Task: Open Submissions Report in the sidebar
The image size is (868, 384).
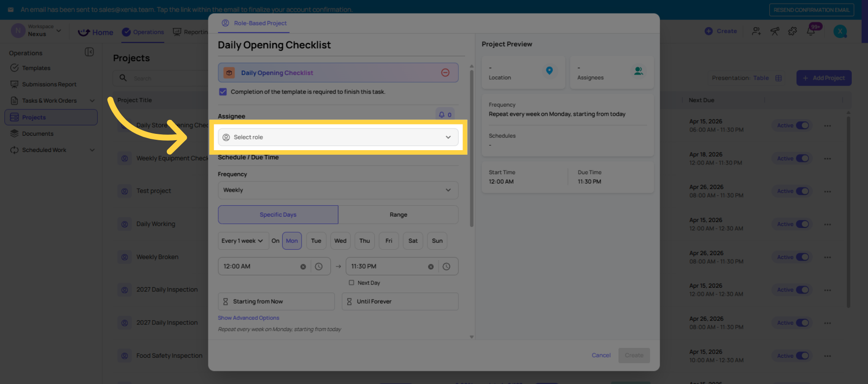Action: coord(49,84)
